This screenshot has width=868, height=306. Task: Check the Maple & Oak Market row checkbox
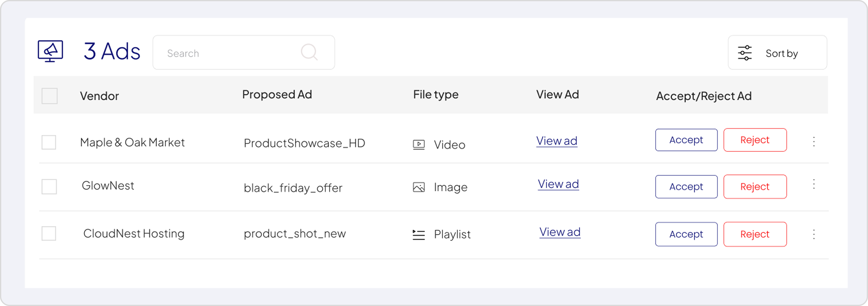(x=49, y=142)
